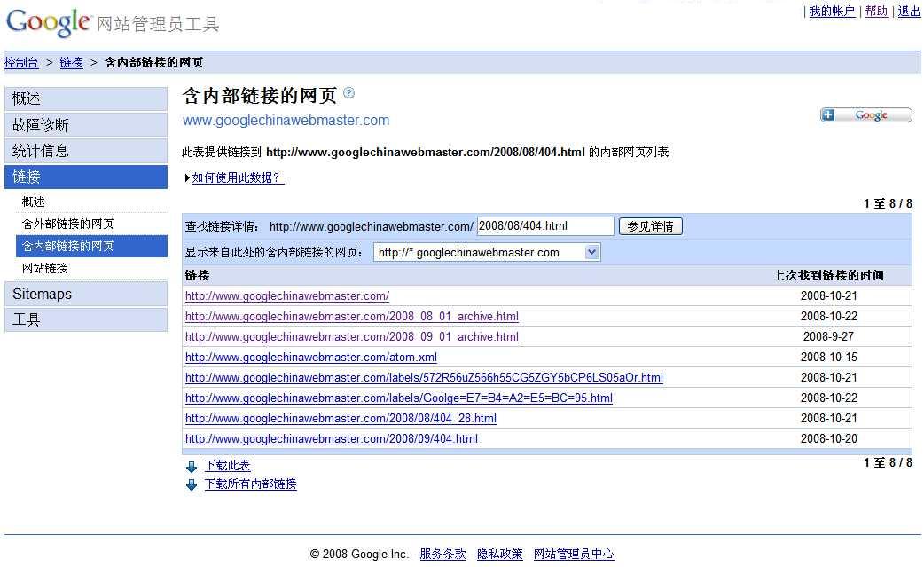Open the labels/Goolge=E7=B4 link

point(399,398)
